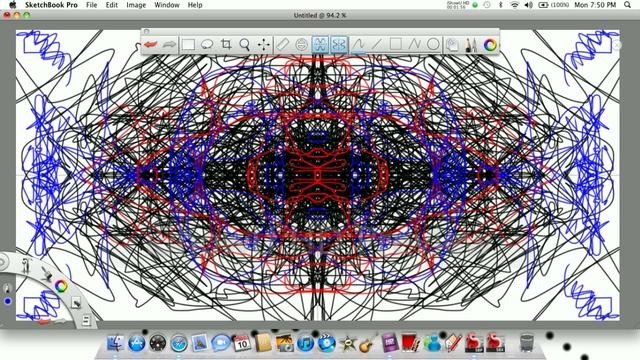Close the floating toolbar panel

point(147,31)
